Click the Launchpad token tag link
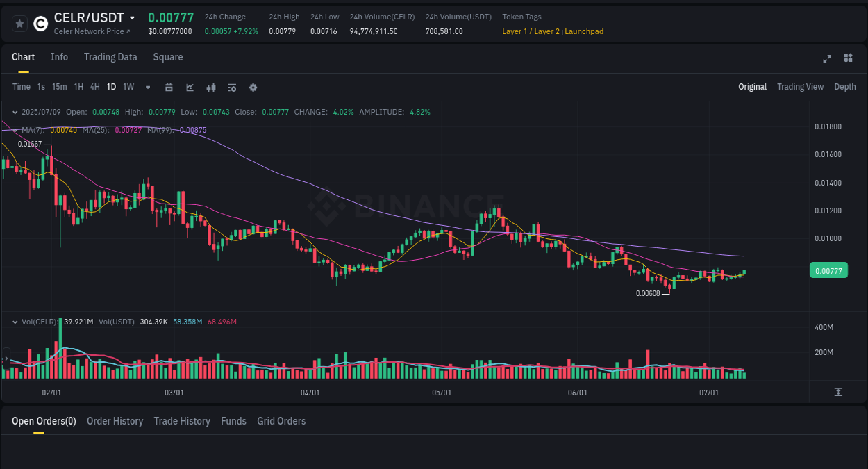This screenshot has width=868, height=469. (x=584, y=31)
